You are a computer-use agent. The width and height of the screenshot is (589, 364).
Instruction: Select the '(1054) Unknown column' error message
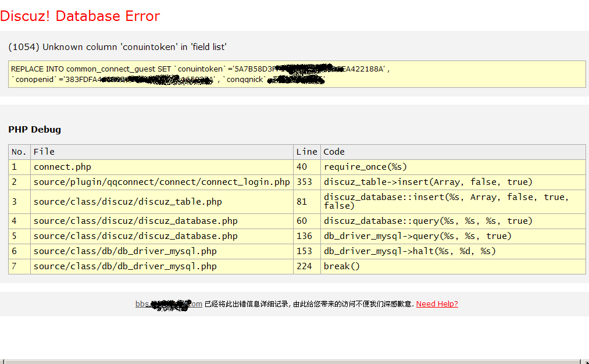click(117, 47)
